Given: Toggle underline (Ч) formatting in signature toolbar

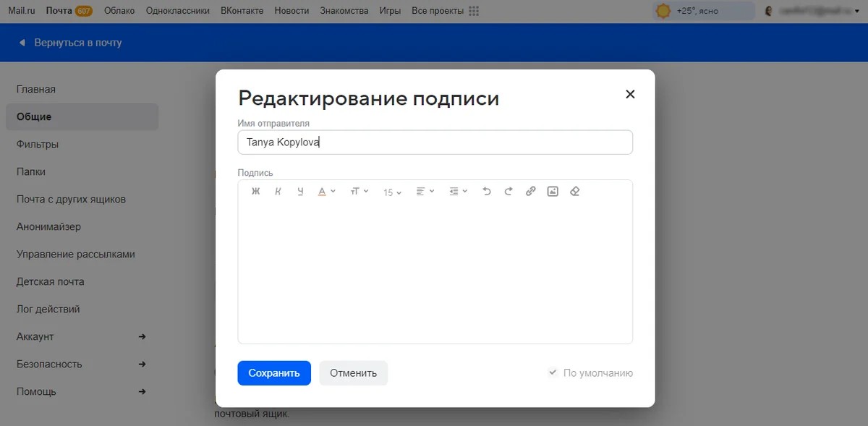Looking at the screenshot, I should pyautogui.click(x=300, y=192).
